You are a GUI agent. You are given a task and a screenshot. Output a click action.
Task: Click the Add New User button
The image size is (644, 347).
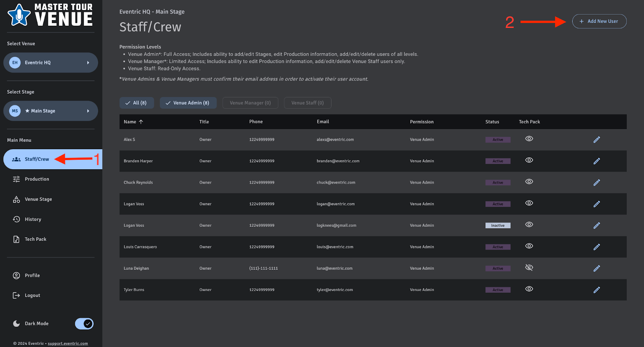[599, 21]
